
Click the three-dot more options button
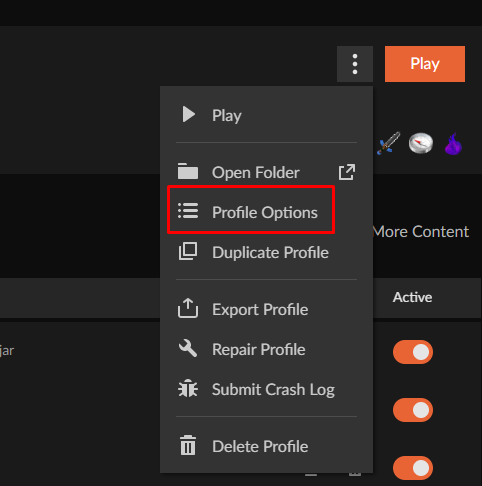355,64
